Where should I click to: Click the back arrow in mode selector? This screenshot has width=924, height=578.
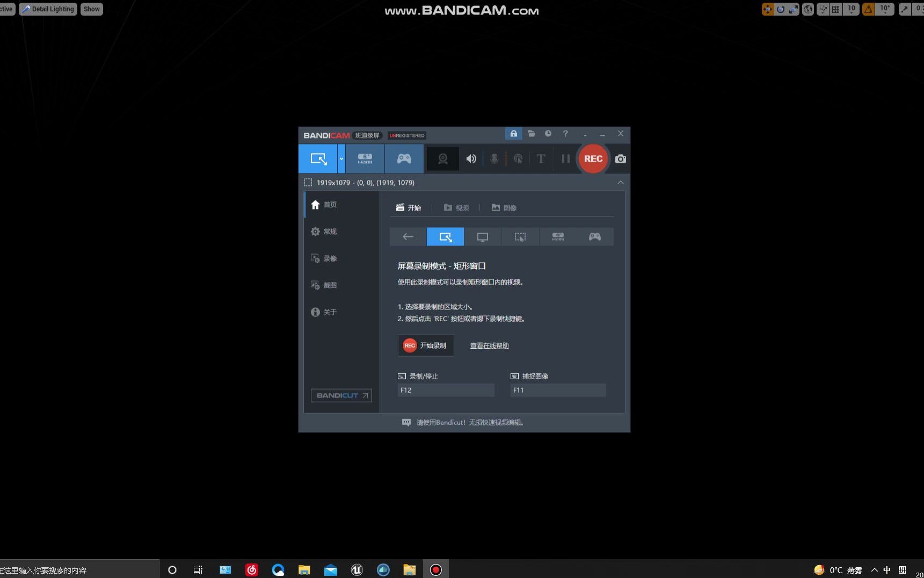click(408, 236)
